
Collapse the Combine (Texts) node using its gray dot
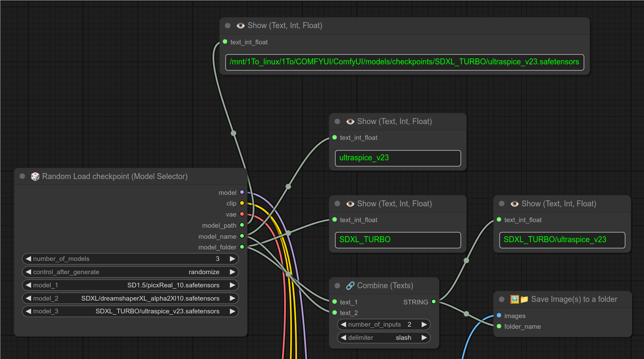click(x=337, y=286)
